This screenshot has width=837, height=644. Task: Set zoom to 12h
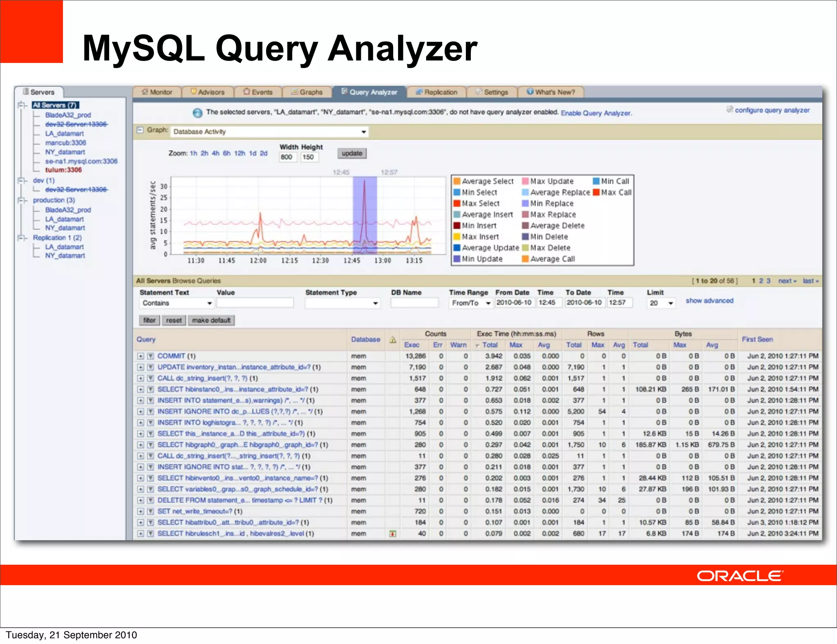[x=239, y=153]
